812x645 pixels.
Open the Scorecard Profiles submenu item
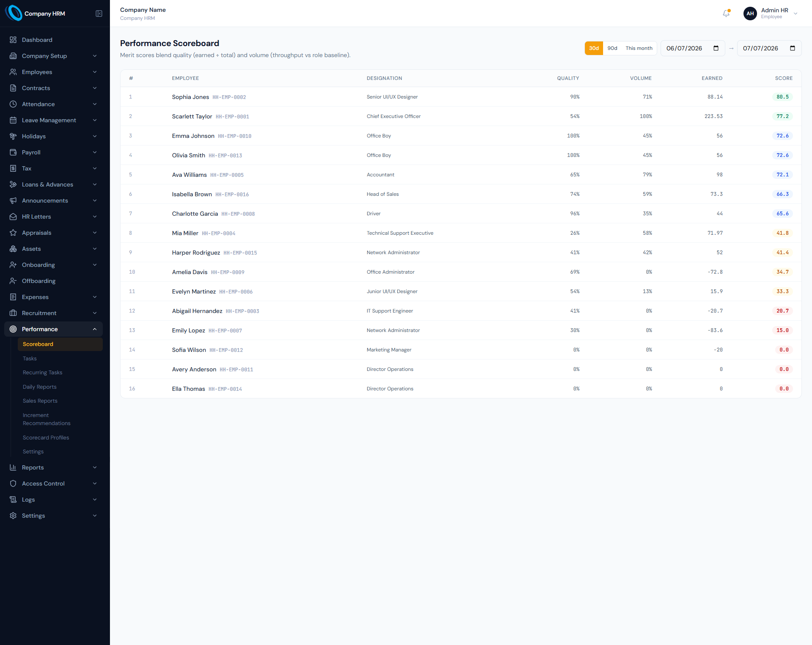pos(60,438)
